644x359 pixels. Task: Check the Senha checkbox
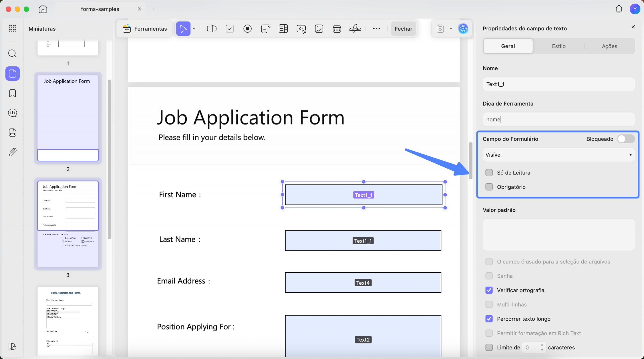[489, 276]
